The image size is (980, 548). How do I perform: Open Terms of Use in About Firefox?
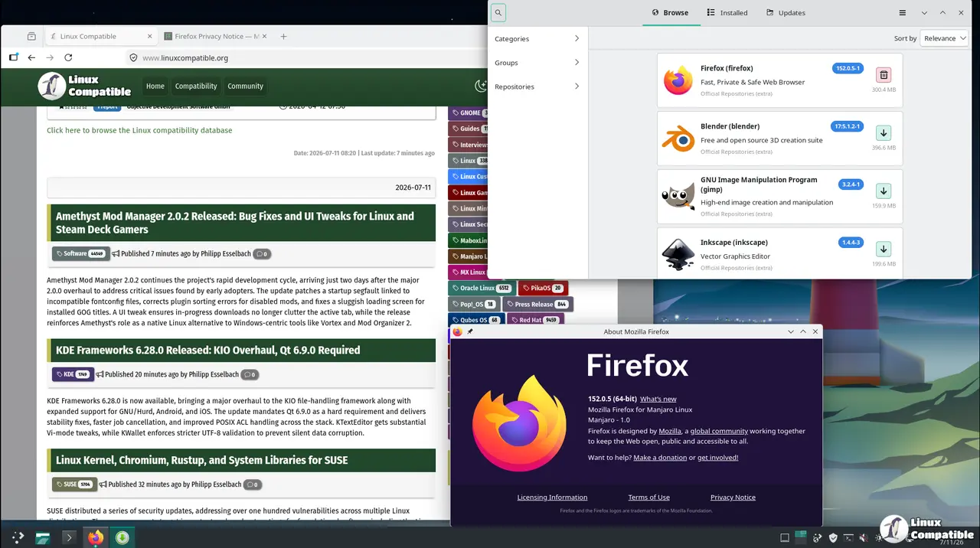(648, 497)
